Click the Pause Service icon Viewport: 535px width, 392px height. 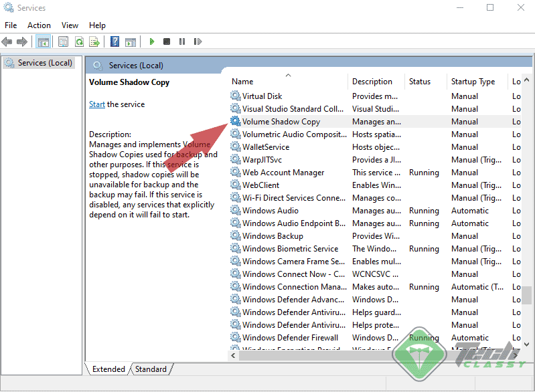[182, 41]
